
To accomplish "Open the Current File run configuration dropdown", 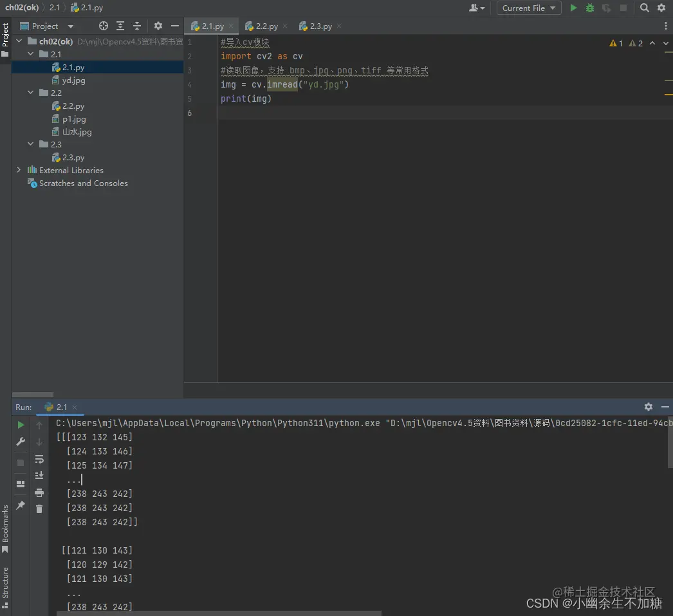I will [529, 8].
